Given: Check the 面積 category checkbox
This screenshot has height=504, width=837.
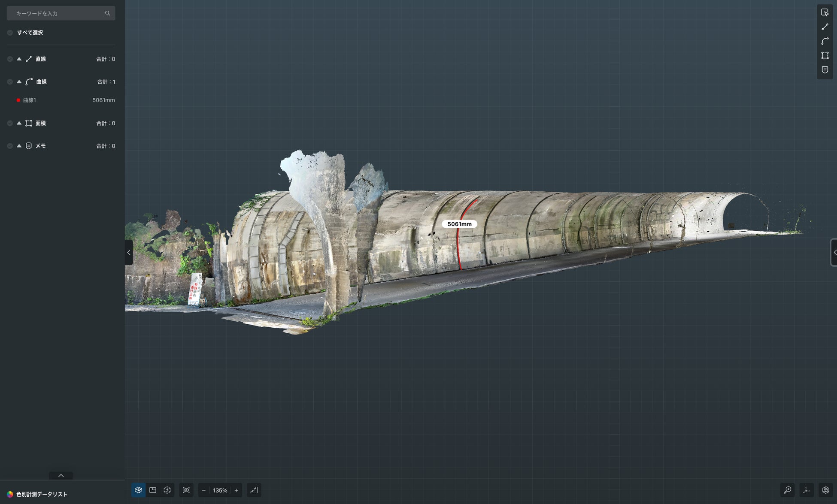Looking at the screenshot, I should [10, 123].
